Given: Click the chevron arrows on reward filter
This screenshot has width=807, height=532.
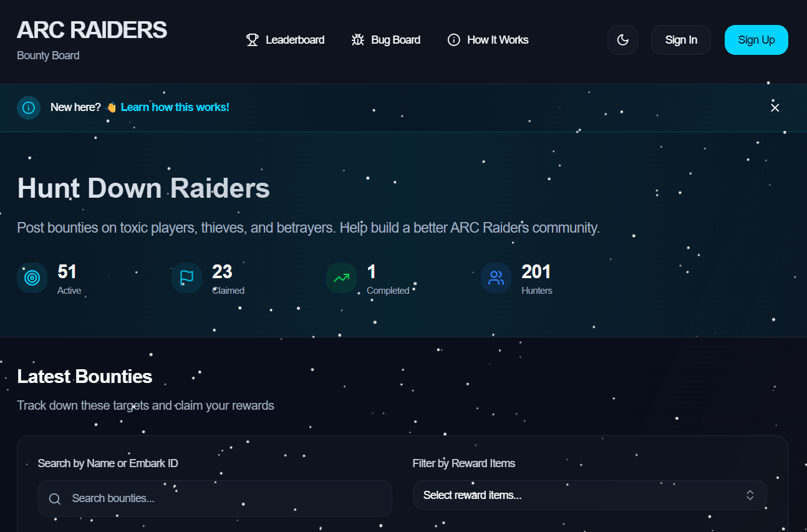Looking at the screenshot, I should (750, 495).
